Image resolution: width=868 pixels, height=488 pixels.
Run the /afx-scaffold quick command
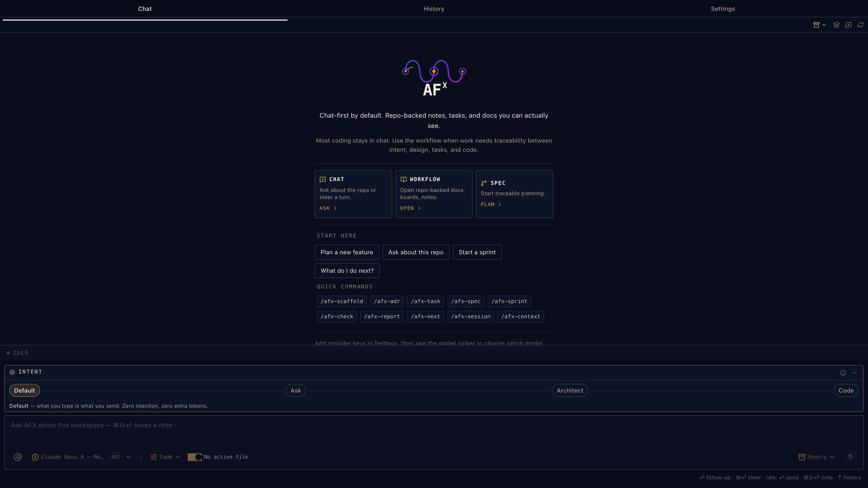click(342, 301)
